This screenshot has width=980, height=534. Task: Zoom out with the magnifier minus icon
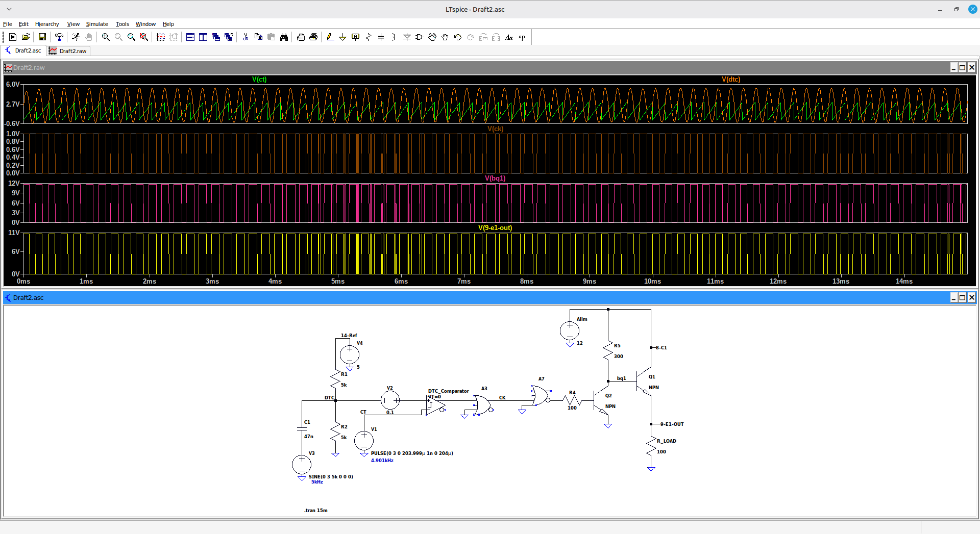(131, 37)
